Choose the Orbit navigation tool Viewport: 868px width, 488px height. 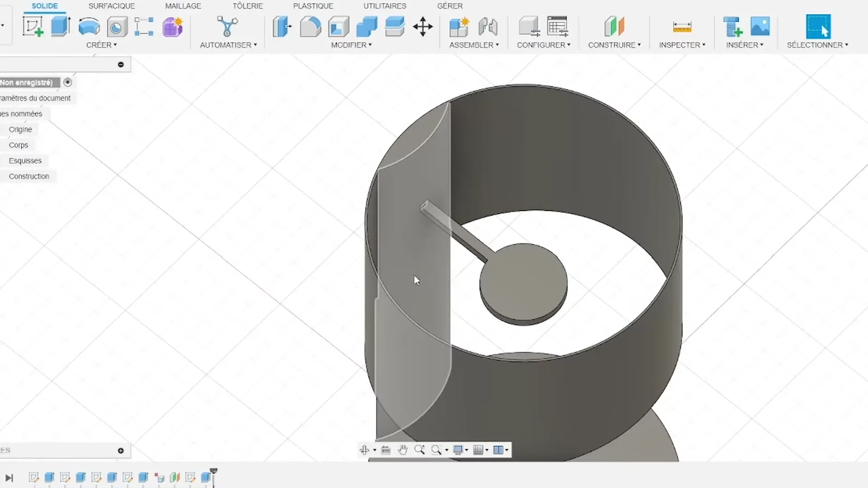pyautogui.click(x=364, y=450)
